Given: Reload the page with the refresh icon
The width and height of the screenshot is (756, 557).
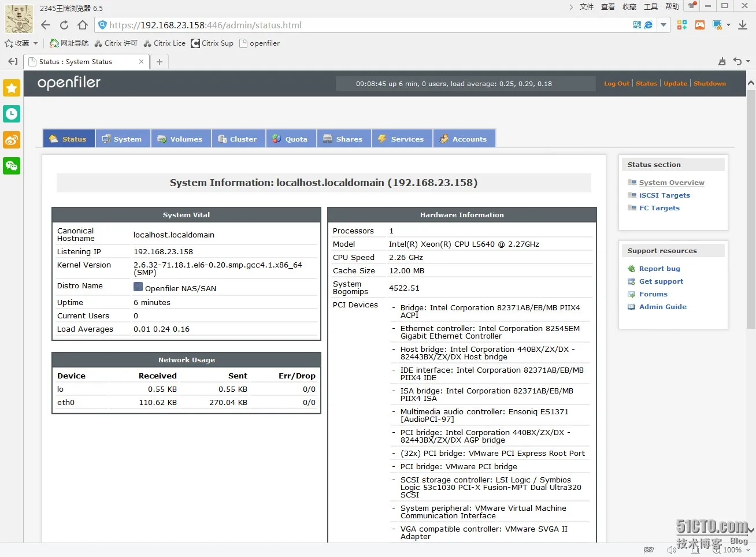Looking at the screenshot, I should (64, 25).
